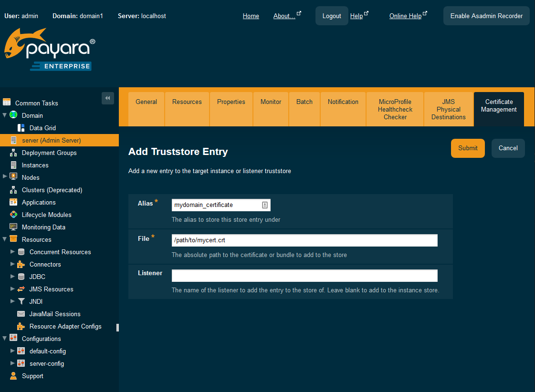Screen dimensions: 535x392
Task: Open Lifecycle Modules from the sidebar
Action: [x=46, y=215]
